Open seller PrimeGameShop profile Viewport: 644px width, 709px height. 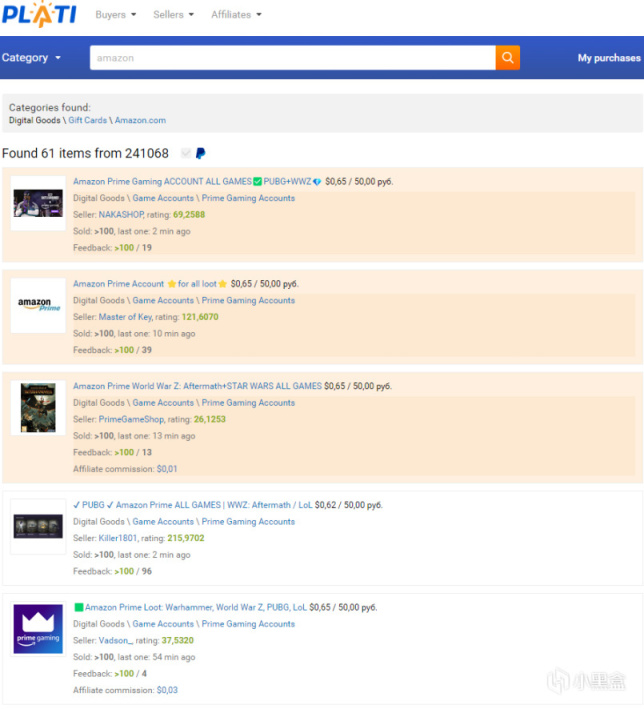pyautogui.click(x=131, y=419)
